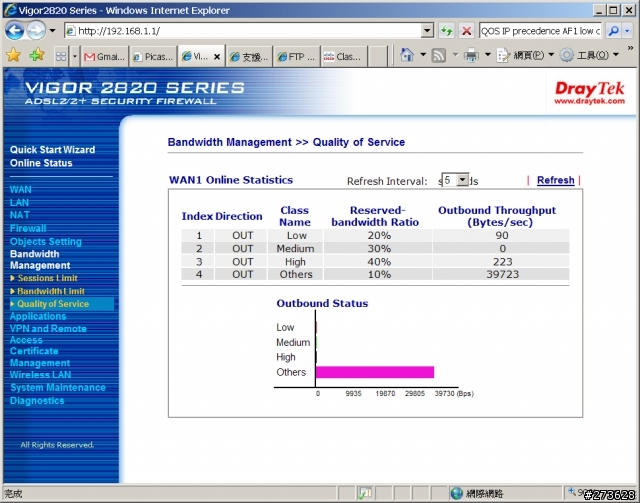Image resolution: width=640 pixels, height=503 pixels.
Task: Click the search box with QOS text
Action: coord(540,31)
